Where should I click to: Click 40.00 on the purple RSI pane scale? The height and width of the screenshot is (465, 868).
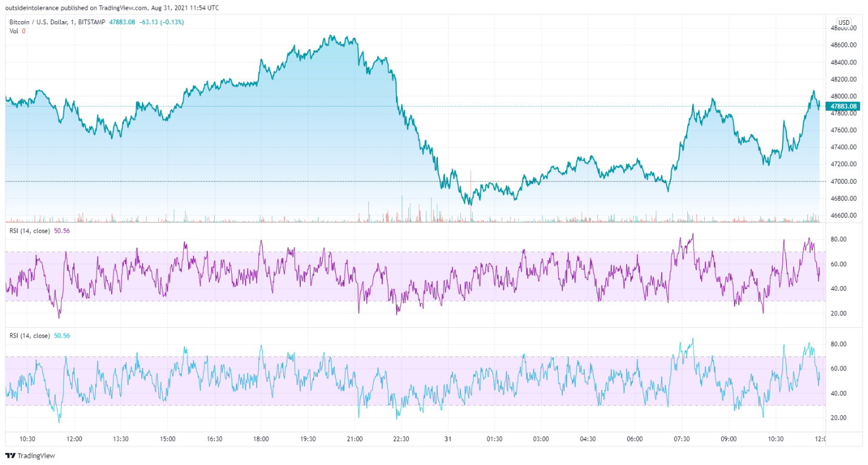pos(839,289)
